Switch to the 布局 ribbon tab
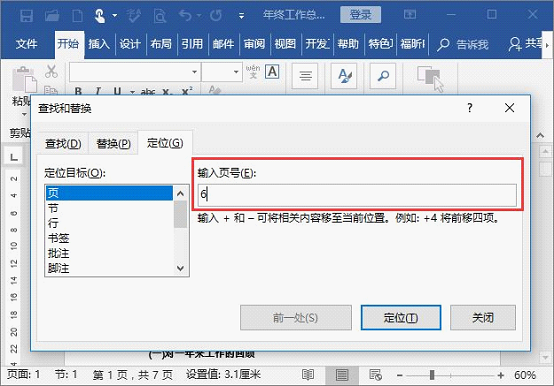The image size is (554, 386). 161,44
